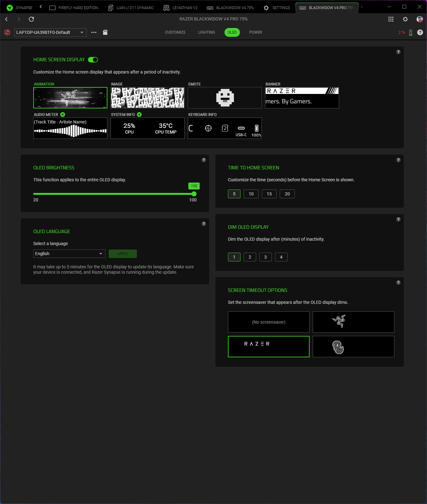This screenshot has width=427, height=504.
Task: Open help for OLED Language panel
Action: [x=204, y=224]
